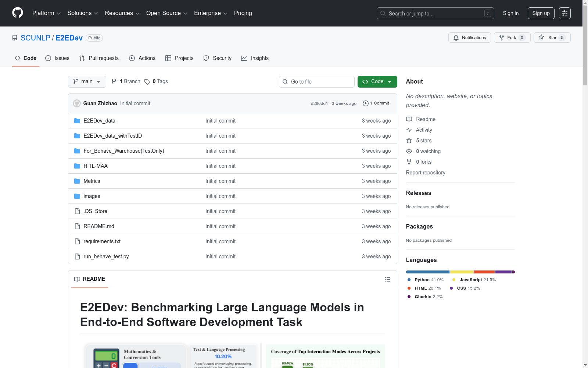Click the eye icon beside 0 watching
The width and height of the screenshot is (588, 368).
click(409, 151)
